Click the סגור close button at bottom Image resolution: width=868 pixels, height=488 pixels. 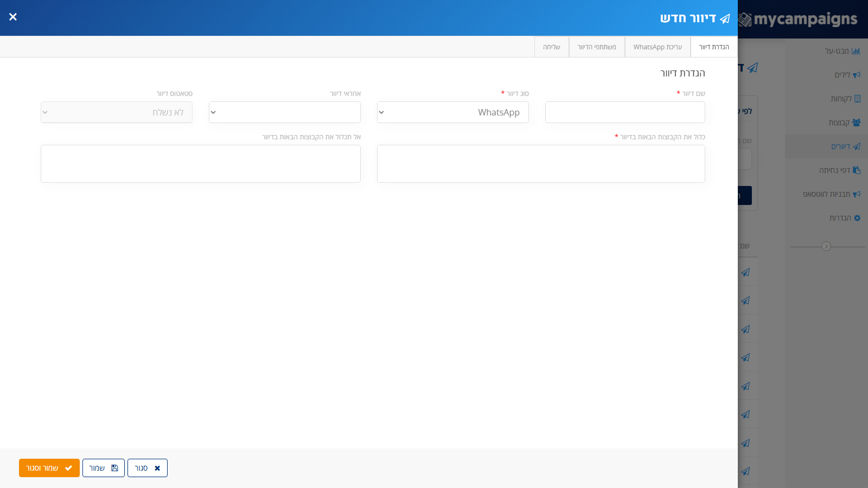(148, 468)
